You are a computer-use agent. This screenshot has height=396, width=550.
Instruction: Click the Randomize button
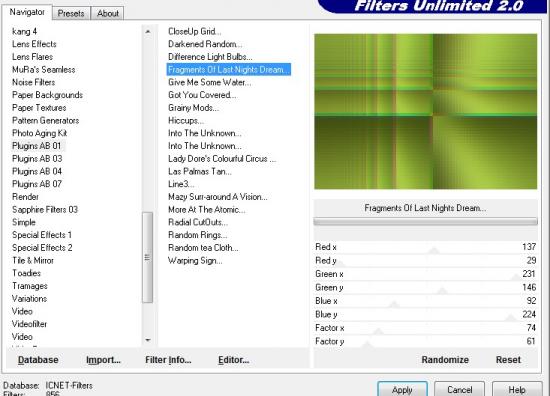click(x=445, y=360)
